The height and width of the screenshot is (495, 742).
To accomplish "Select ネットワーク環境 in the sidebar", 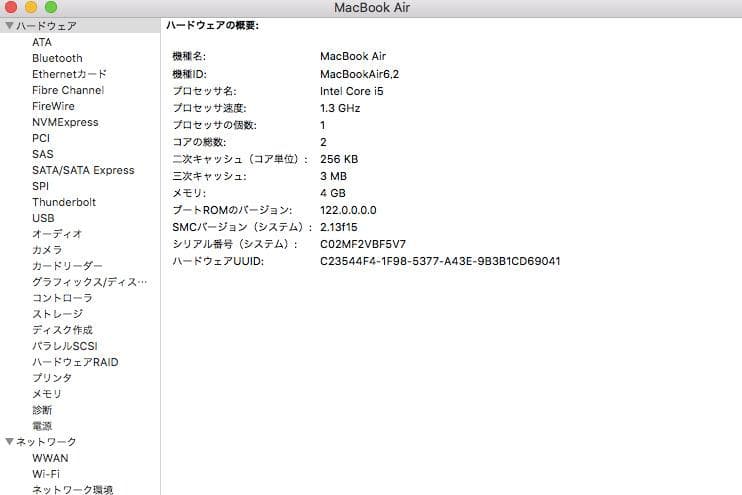I will (72, 489).
